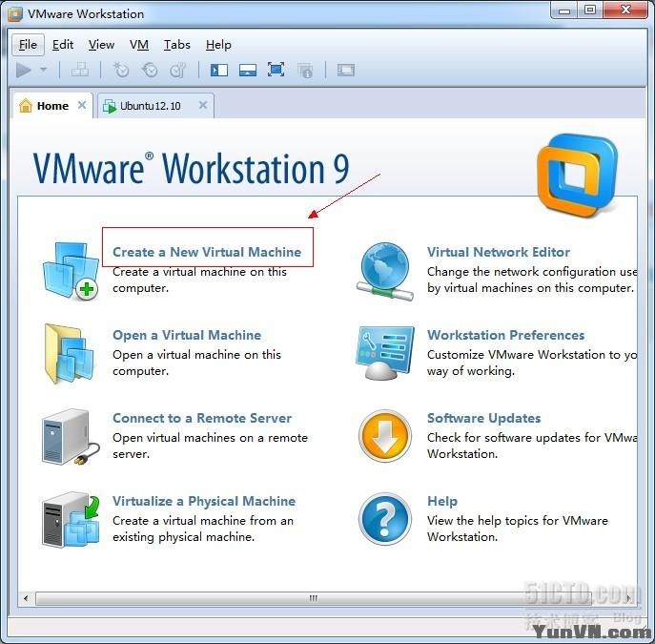Click the new virtual machine plus icon
The image size is (655, 644).
[71, 271]
